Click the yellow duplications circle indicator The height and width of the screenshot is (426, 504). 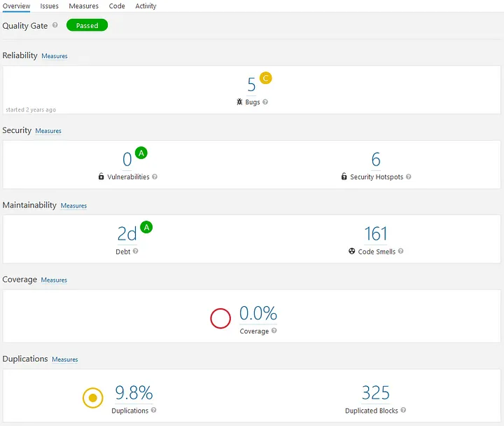93,398
